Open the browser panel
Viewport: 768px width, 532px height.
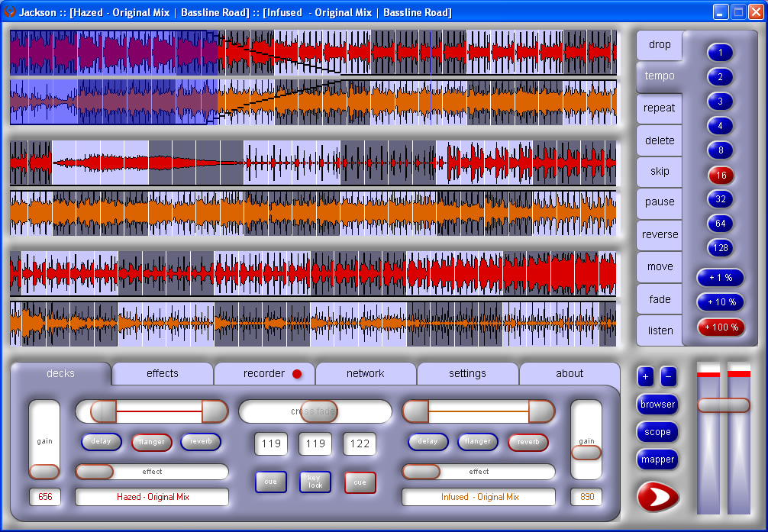pos(657,405)
